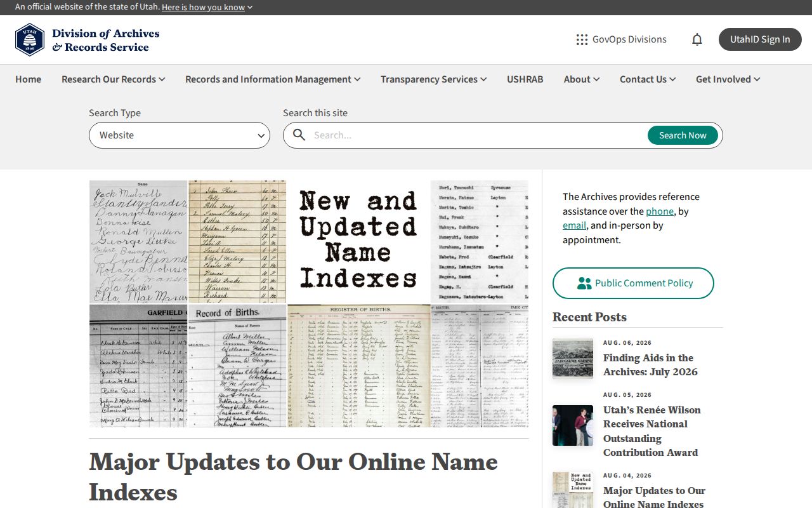Expand the Transparency Services menu
Screen dimensions: 812x508
[434, 79]
